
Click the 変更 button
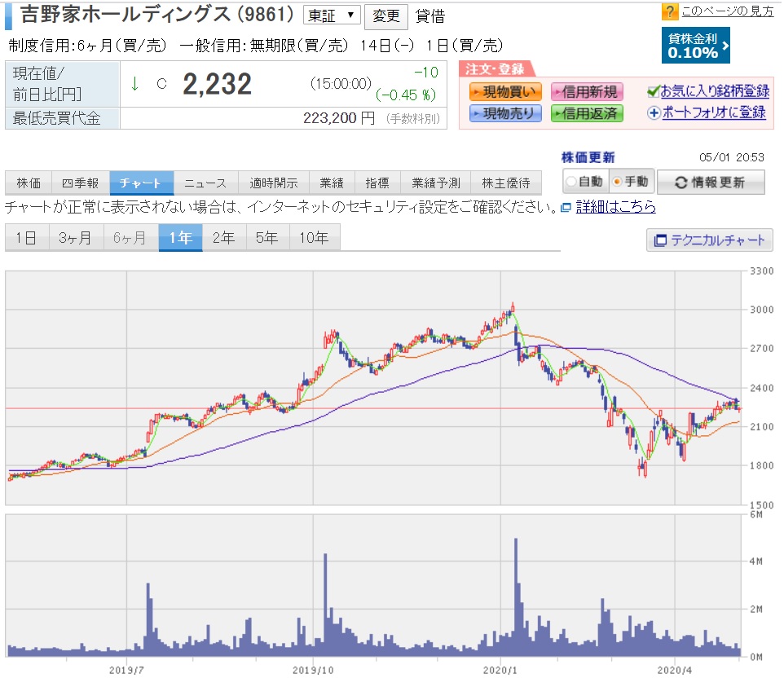[x=386, y=16]
